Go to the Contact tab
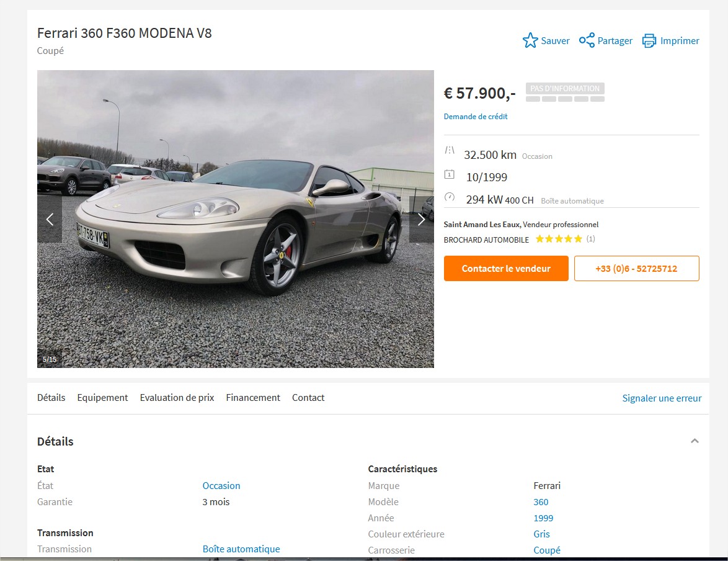Viewport: 728px width, 561px height. (308, 398)
